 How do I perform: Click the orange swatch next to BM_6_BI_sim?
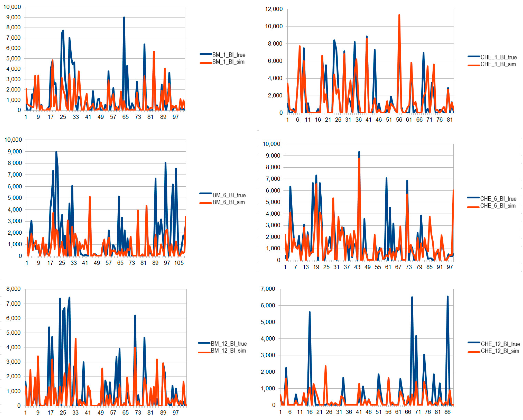(205, 203)
